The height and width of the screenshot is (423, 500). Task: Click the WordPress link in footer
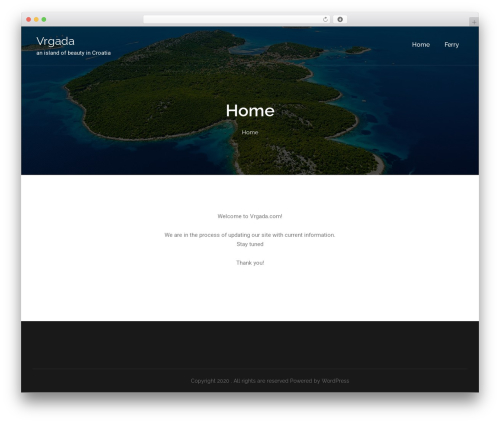[335, 381]
